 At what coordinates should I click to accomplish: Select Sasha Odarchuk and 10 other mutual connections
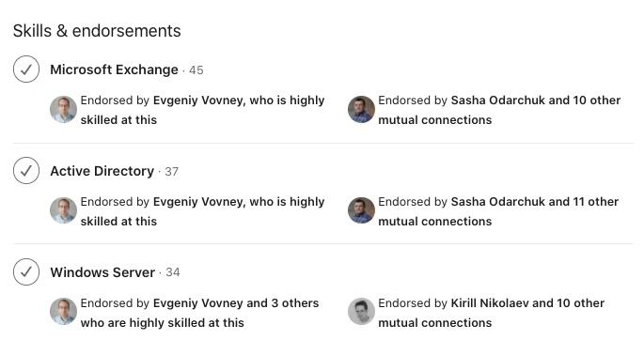point(499,110)
